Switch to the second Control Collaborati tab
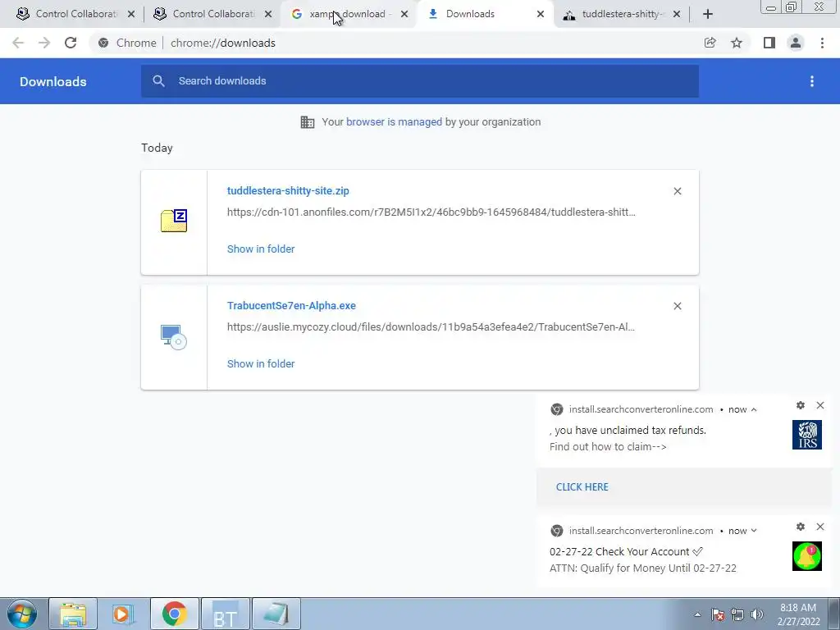This screenshot has width=840, height=630. [213, 14]
